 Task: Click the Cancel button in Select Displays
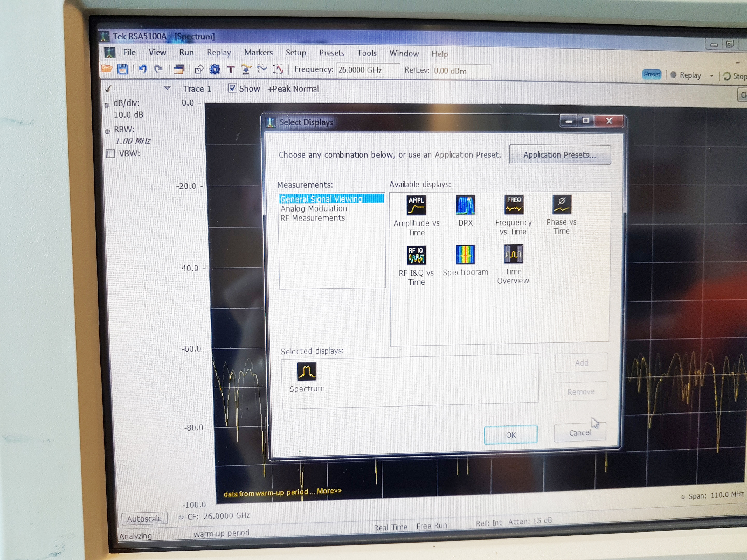(580, 433)
